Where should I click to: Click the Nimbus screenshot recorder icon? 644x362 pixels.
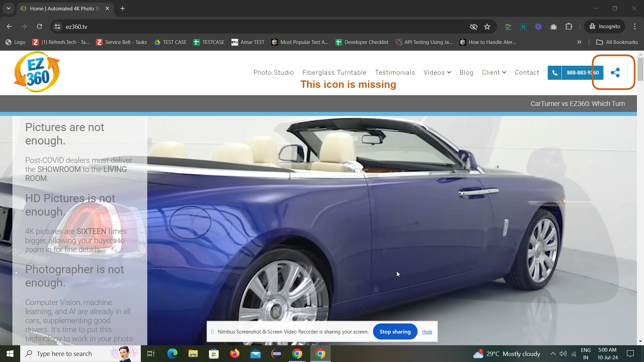coord(524,26)
